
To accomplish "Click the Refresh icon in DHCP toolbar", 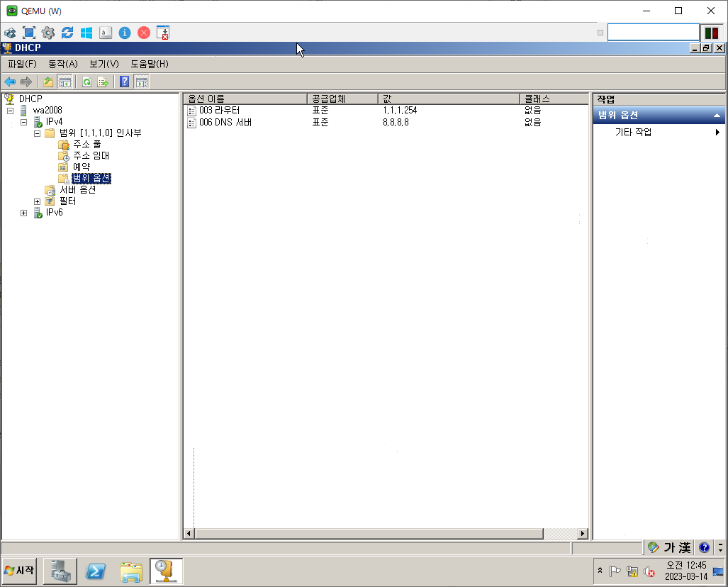I will click(86, 82).
